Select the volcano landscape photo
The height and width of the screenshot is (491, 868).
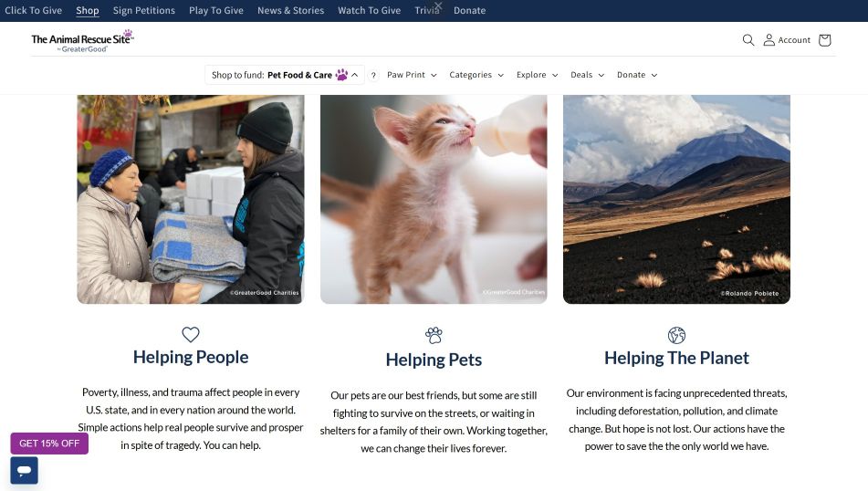point(676,199)
